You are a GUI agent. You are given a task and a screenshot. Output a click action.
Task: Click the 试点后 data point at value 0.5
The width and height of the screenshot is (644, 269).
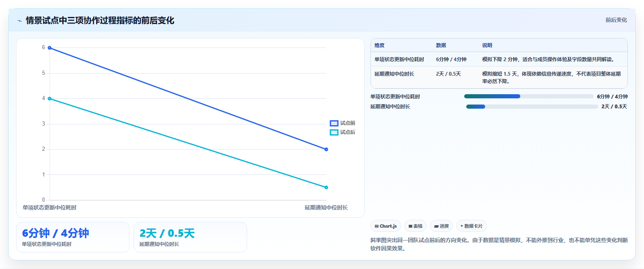pos(326,188)
